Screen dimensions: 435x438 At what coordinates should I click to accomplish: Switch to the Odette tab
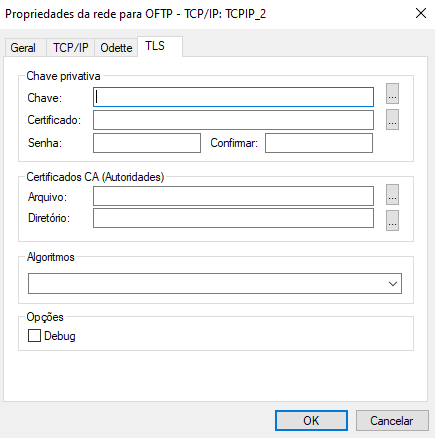(116, 48)
